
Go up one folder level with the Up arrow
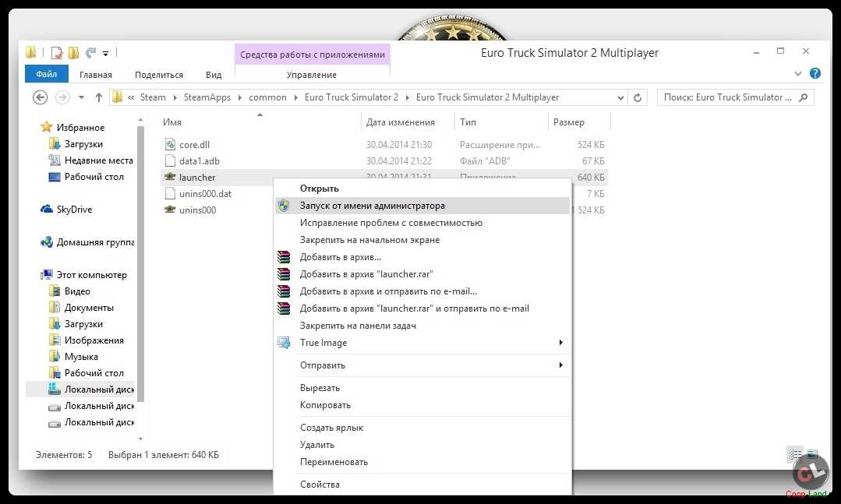click(x=99, y=97)
